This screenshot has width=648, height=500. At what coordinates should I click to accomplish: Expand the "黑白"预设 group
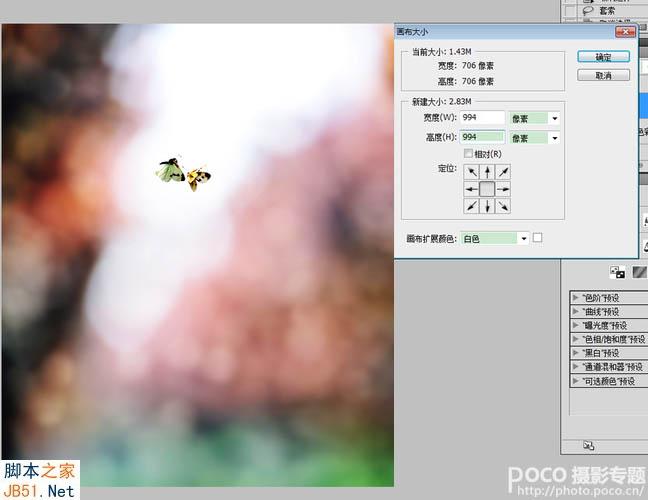pos(575,353)
